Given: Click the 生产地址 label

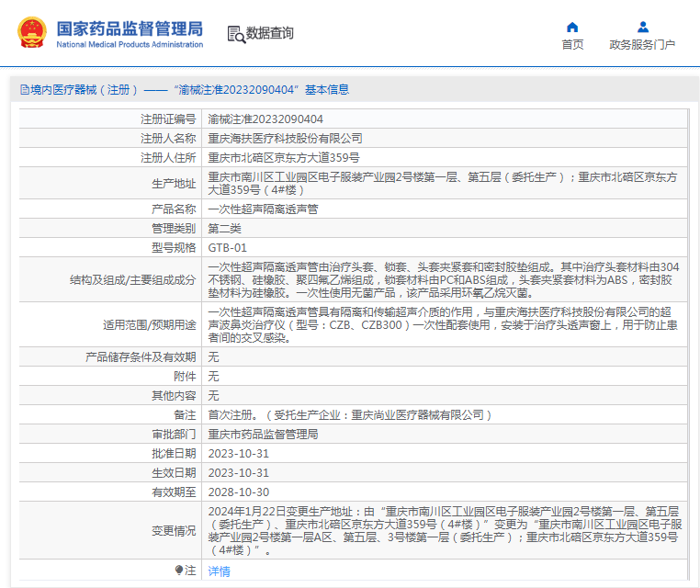Looking at the screenshot, I should pos(174,184).
